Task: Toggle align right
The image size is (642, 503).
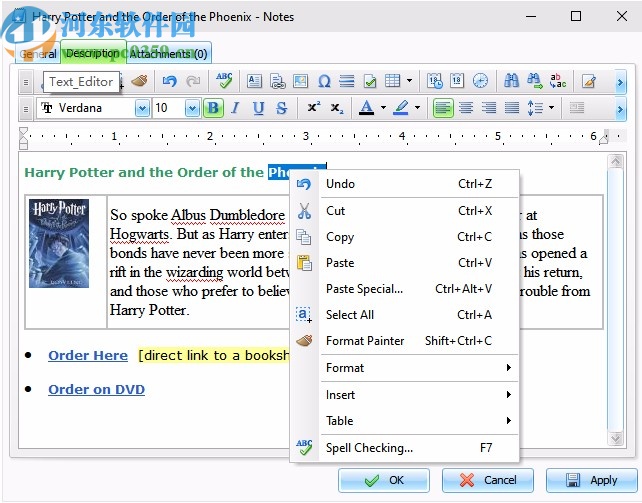Action: tap(489, 108)
